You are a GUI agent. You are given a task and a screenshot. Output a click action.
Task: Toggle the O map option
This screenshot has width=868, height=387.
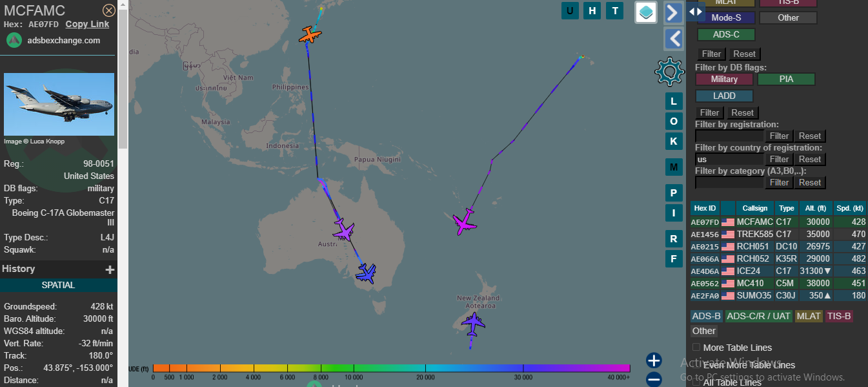tap(674, 121)
